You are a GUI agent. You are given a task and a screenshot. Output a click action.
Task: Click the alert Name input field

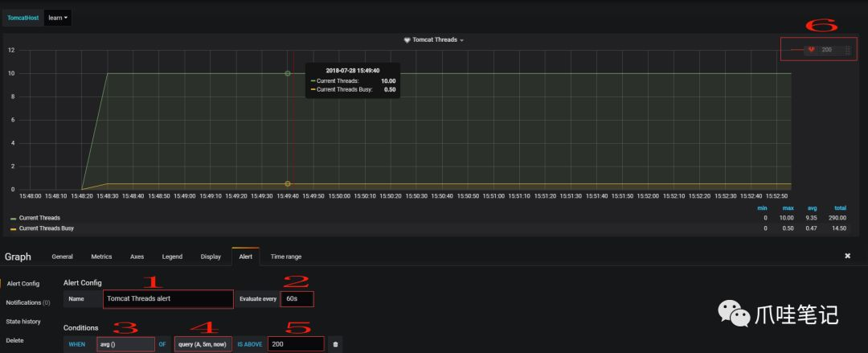click(168, 298)
